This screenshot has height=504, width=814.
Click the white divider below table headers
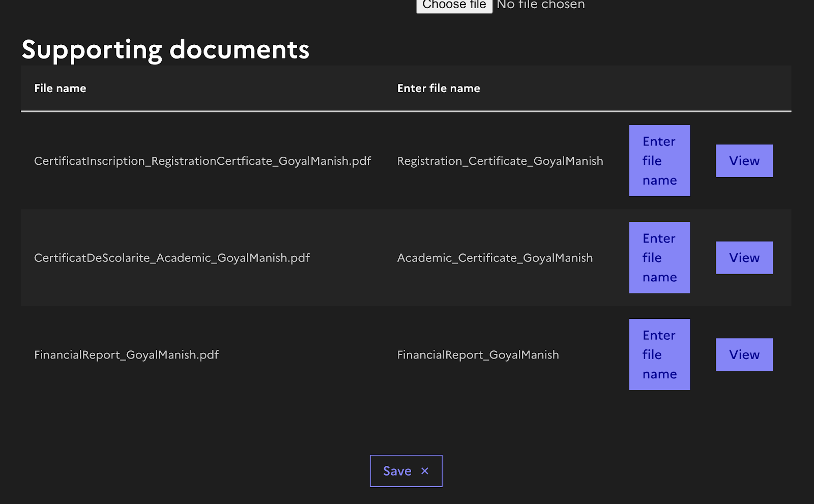(x=406, y=111)
